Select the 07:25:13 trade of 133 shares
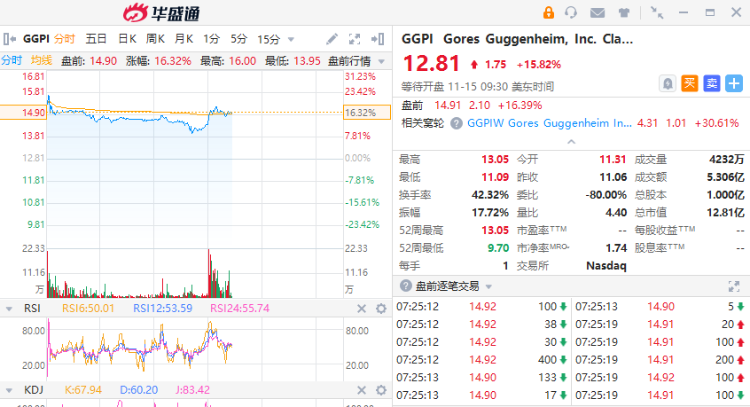The image size is (750, 407). click(x=482, y=377)
